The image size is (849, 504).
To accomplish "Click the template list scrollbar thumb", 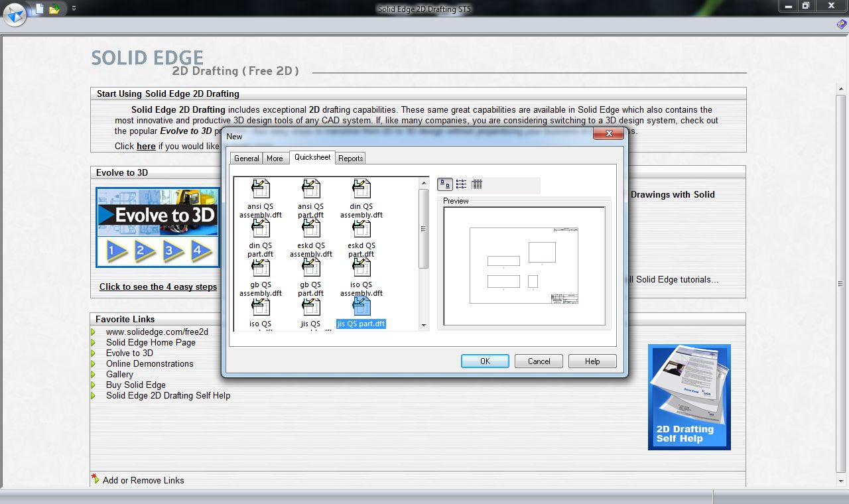I will (x=424, y=229).
